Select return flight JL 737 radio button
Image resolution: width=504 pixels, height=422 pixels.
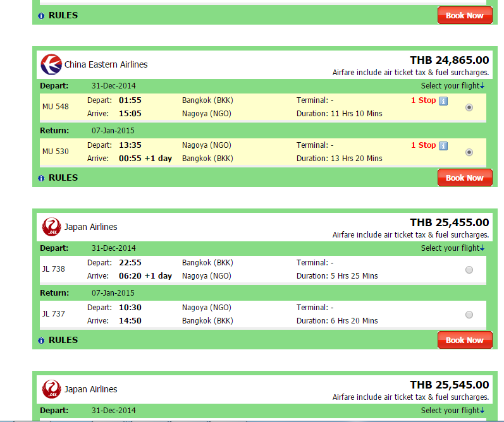pyautogui.click(x=469, y=315)
